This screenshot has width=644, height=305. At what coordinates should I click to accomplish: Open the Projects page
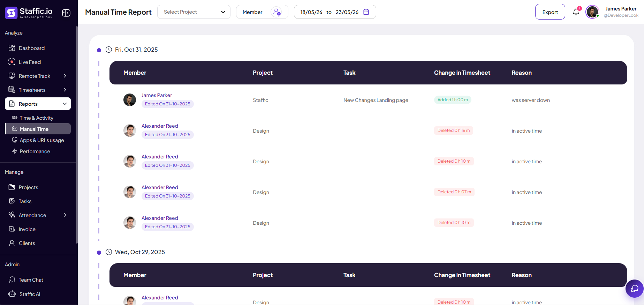[28, 187]
